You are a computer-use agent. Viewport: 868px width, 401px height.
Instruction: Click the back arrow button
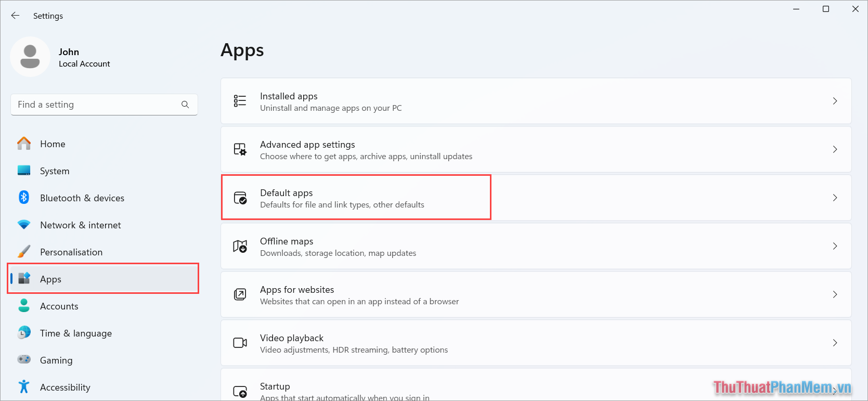coord(15,16)
